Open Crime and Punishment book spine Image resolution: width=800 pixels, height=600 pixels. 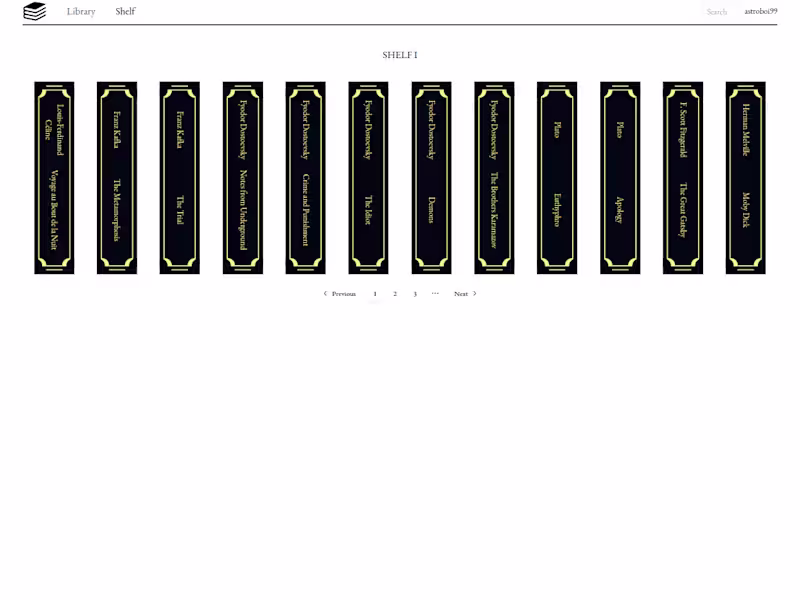tap(306, 178)
